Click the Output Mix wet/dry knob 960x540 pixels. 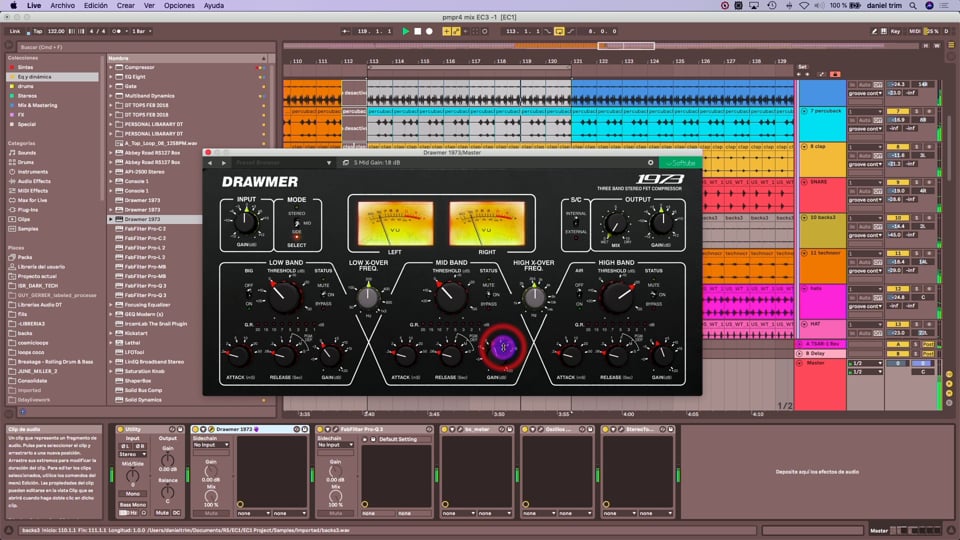615,223
